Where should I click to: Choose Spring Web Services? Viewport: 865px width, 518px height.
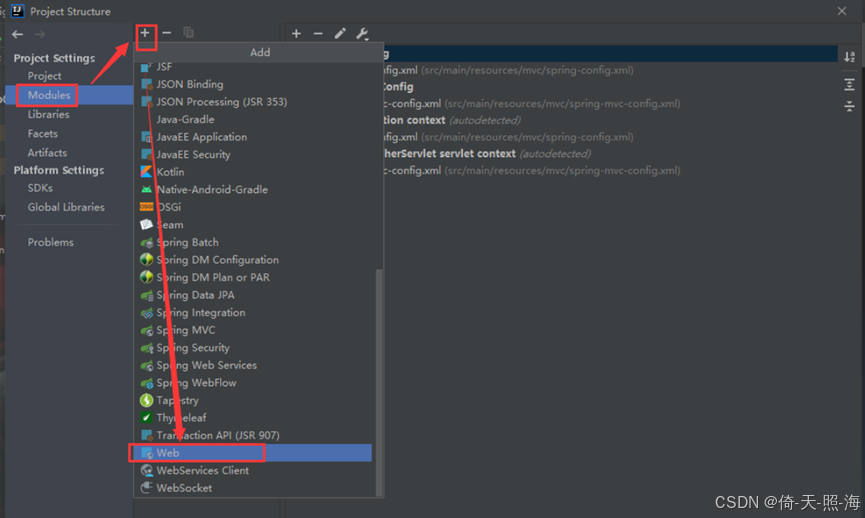[254, 365]
